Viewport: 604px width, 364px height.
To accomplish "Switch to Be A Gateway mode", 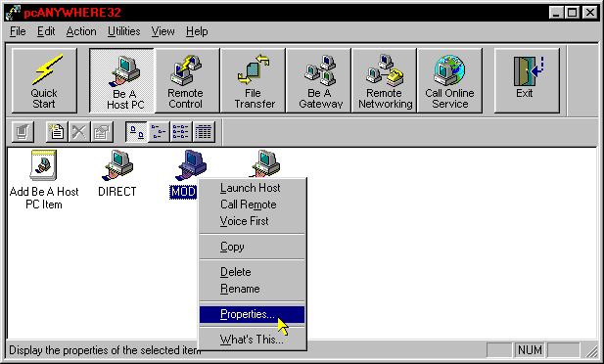I will pyautogui.click(x=318, y=80).
